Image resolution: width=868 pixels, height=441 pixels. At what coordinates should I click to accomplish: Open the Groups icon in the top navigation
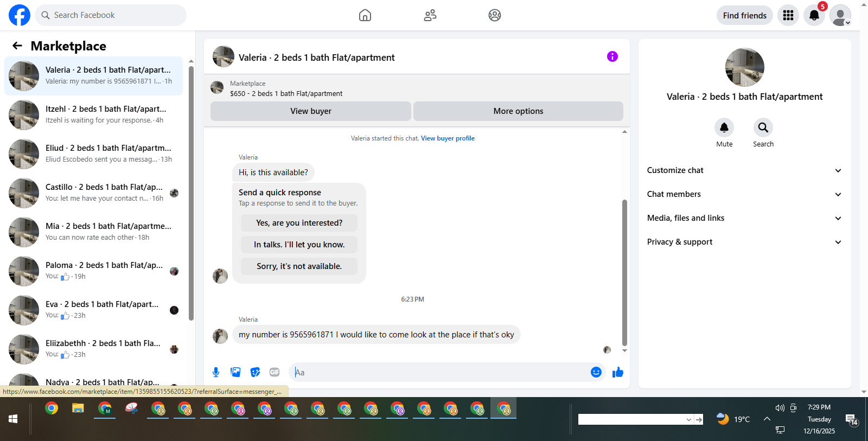495,15
